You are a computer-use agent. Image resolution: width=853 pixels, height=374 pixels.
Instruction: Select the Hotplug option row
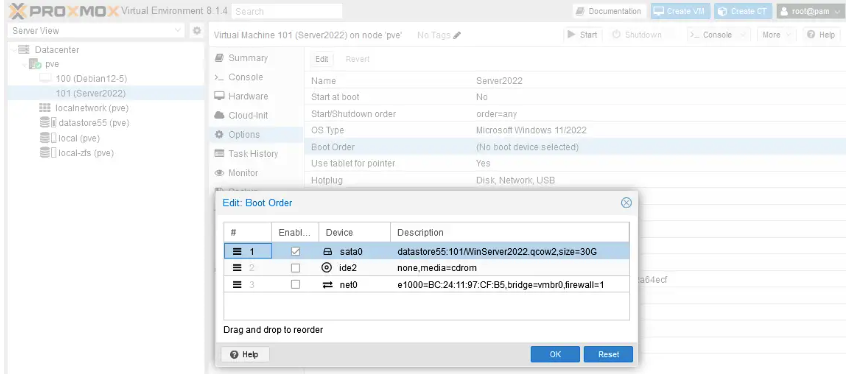[x=576, y=180]
